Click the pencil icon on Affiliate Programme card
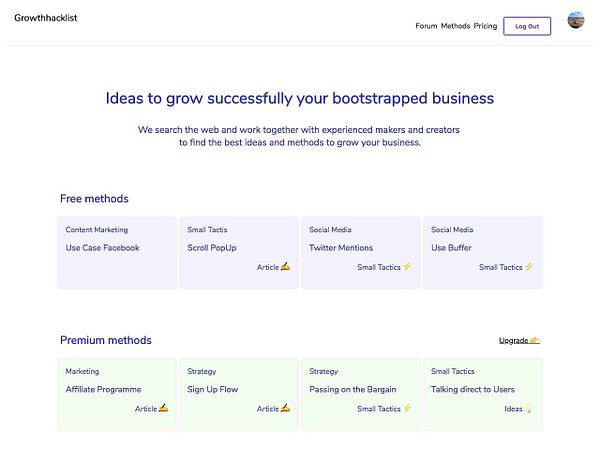This screenshot has height=460, width=600. [x=164, y=408]
